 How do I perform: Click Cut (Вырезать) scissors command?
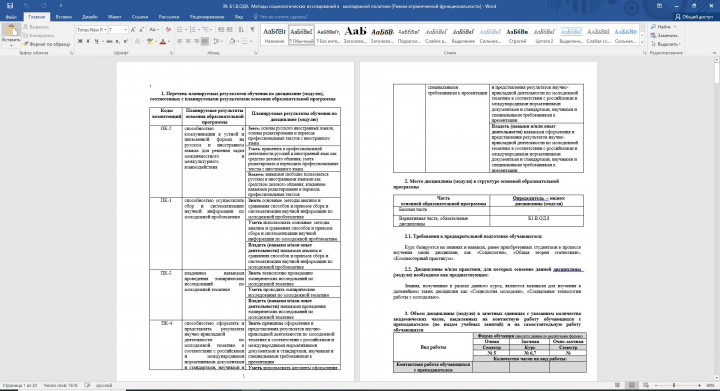coord(36,27)
